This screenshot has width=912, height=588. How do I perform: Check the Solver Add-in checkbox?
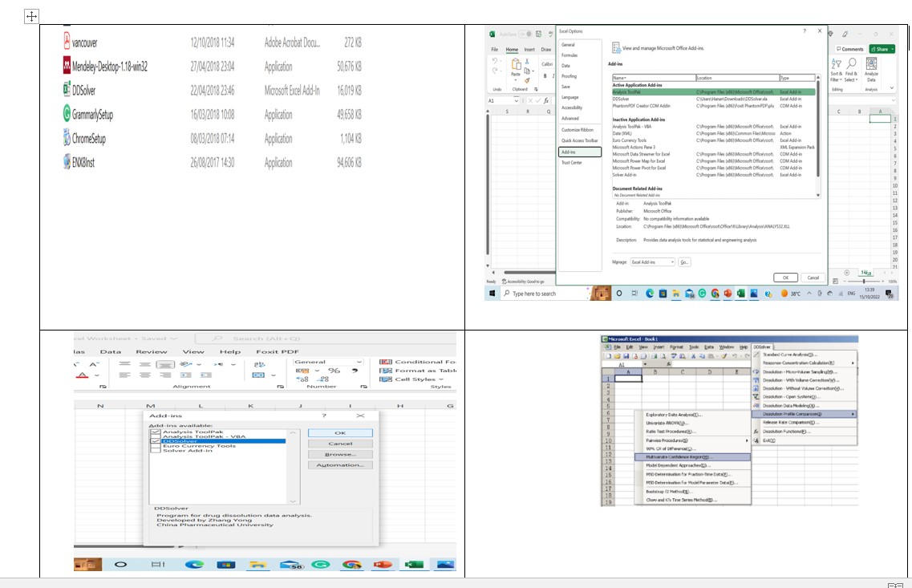click(x=156, y=450)
